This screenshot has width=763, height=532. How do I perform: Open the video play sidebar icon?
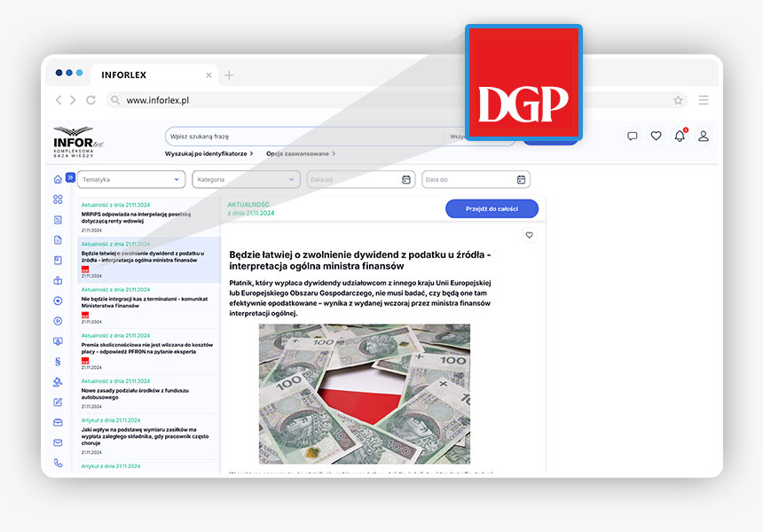coord(58,321)
